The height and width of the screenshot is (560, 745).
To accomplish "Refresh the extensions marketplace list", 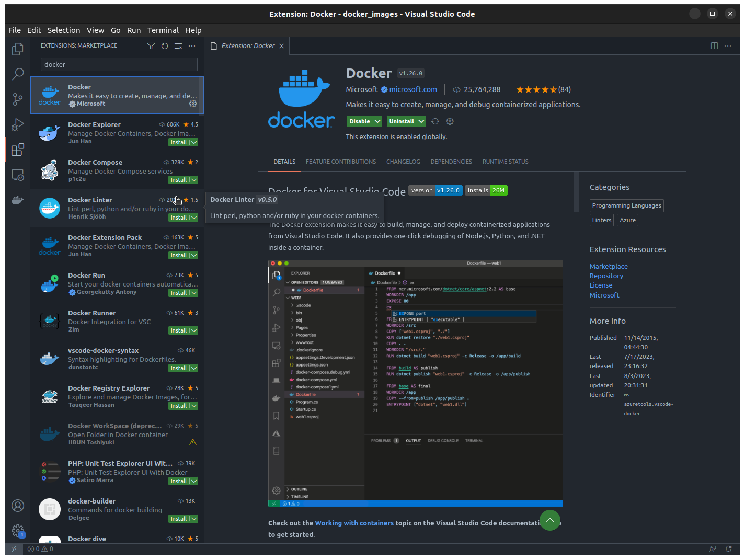I will click(164, 45).
